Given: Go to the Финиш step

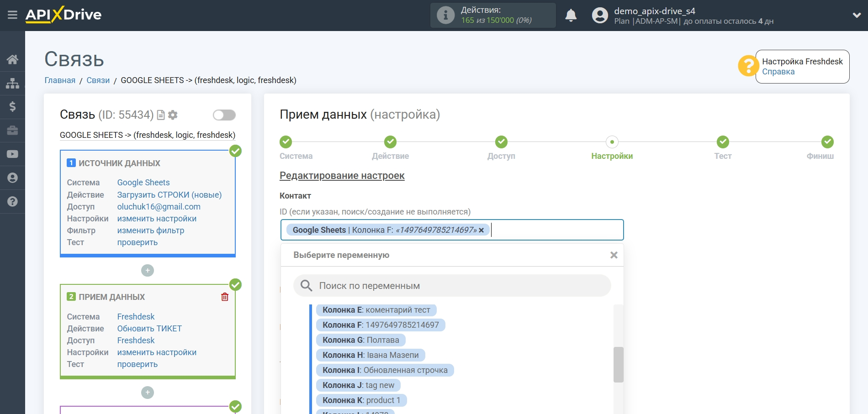Looking at the screenshot, I should click(x=827, y=142).
